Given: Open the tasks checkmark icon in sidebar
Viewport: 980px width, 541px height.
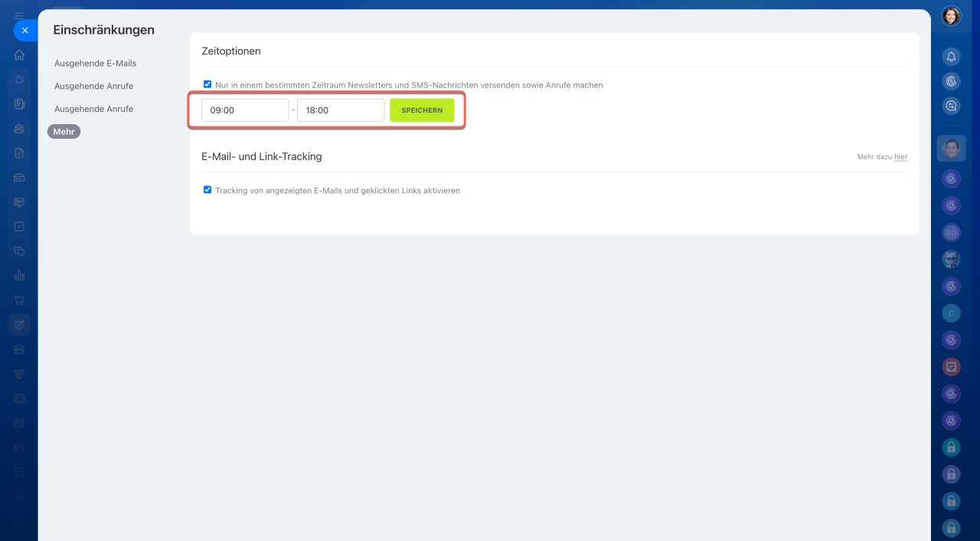Looking at the screenshot, I should pyautogui.click(x=19, y=227).
